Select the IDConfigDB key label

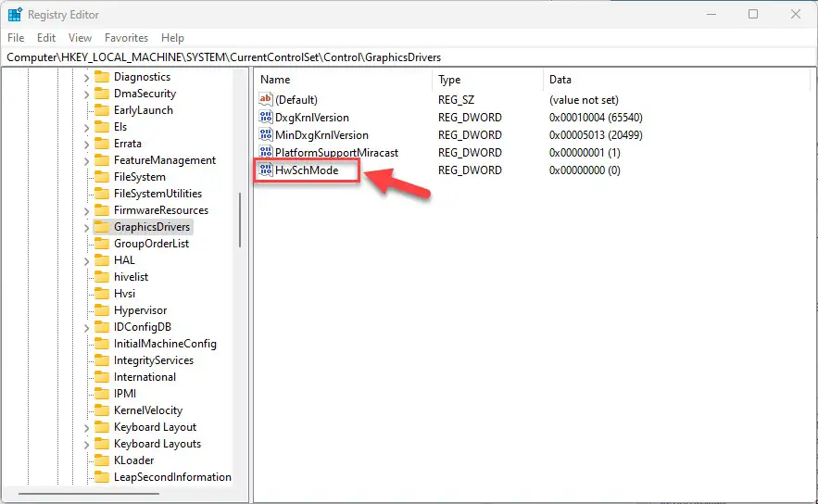coord(143,327)
